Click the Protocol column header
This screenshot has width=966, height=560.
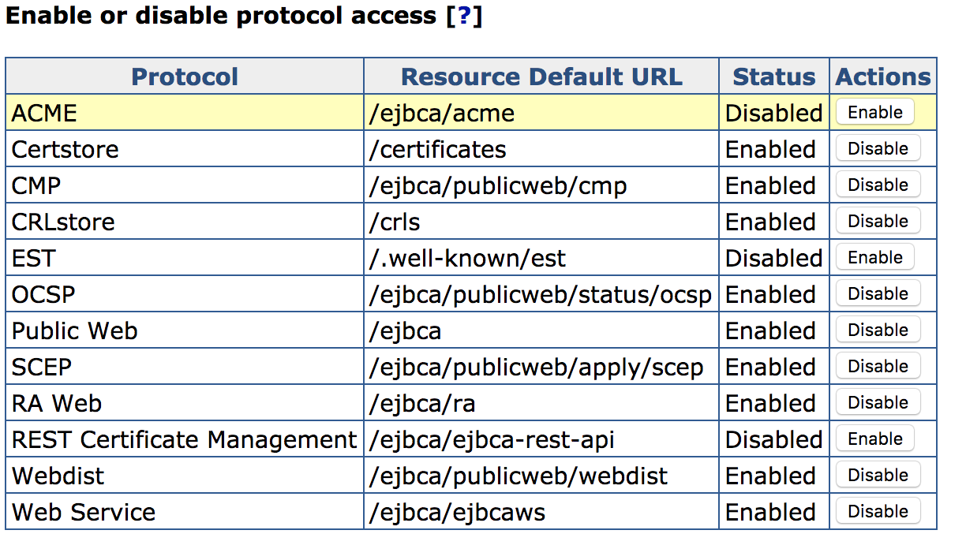pyautogui.click(x=185, y=77)
